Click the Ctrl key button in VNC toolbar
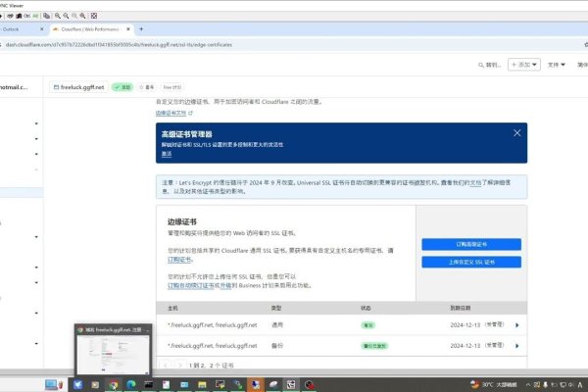 (27, 16)
